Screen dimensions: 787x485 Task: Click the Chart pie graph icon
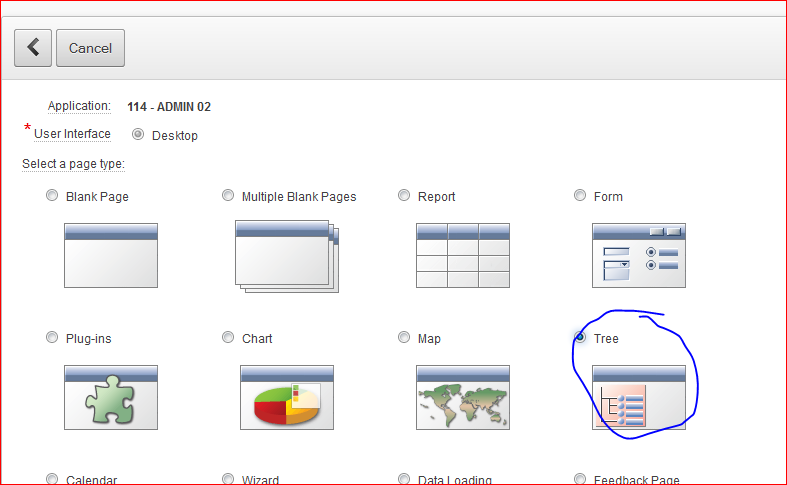(287, 398)
